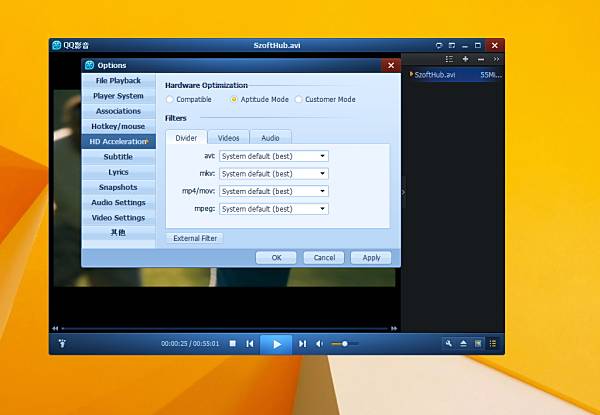Viewport: 600px width, 415px height.
Task: Open the Hotkey/mouse options page
Action: (x=118, y=126)
